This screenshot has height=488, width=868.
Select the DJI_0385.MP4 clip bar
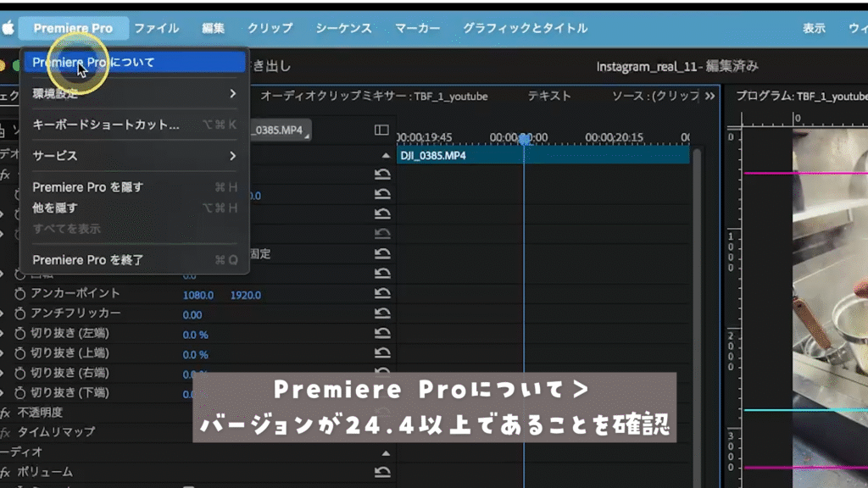[x=543, y=156]
